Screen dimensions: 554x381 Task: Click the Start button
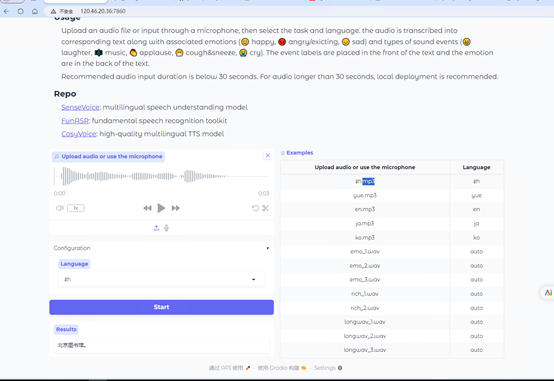point(161,307)
